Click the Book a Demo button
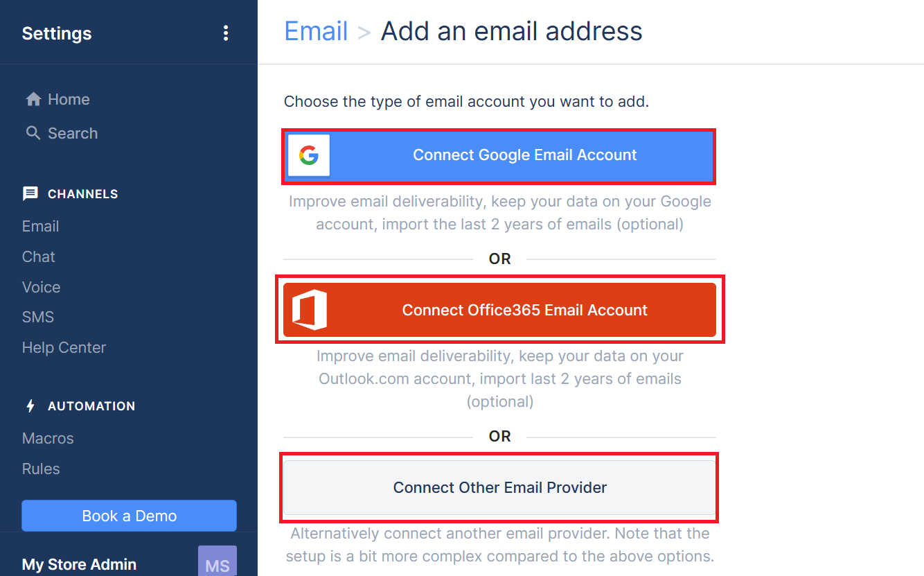The width and height of the screenshot is (924, 576). (130, 516)
